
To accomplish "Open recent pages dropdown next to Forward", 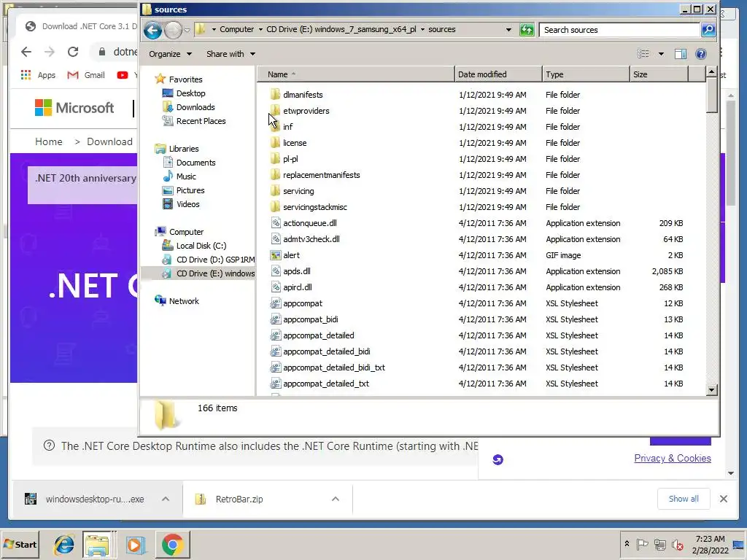I will tap(187, 30).
